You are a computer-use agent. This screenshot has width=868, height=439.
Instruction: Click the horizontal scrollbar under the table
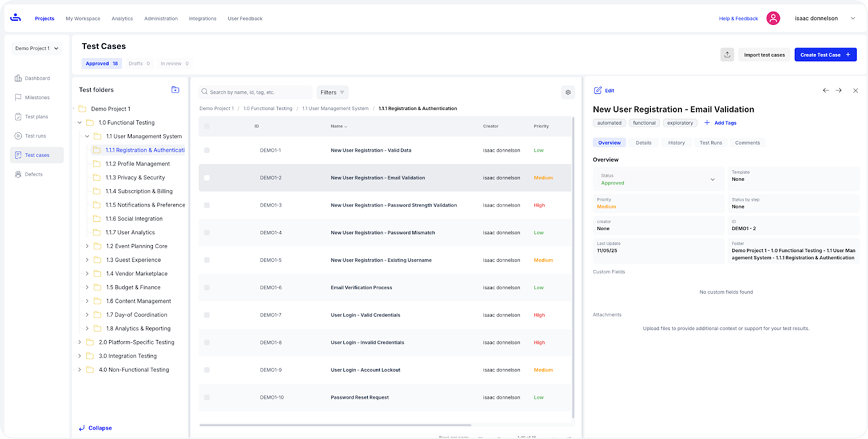(x=335, y=425)
